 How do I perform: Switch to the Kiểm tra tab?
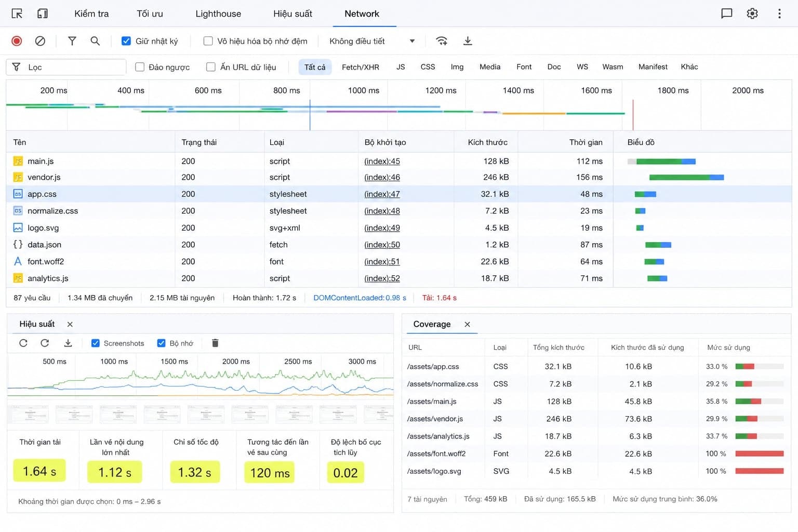(91, 14)
